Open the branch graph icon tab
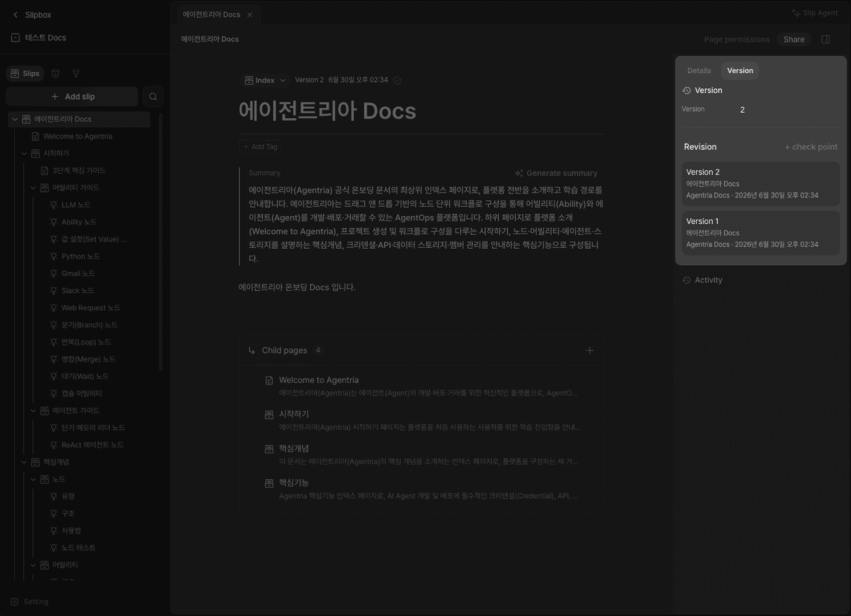 tap(76, 73)
